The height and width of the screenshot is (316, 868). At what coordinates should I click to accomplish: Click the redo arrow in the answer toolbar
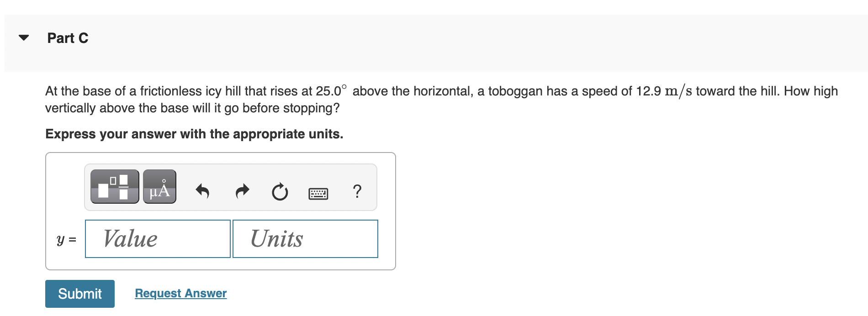point(241,191)
